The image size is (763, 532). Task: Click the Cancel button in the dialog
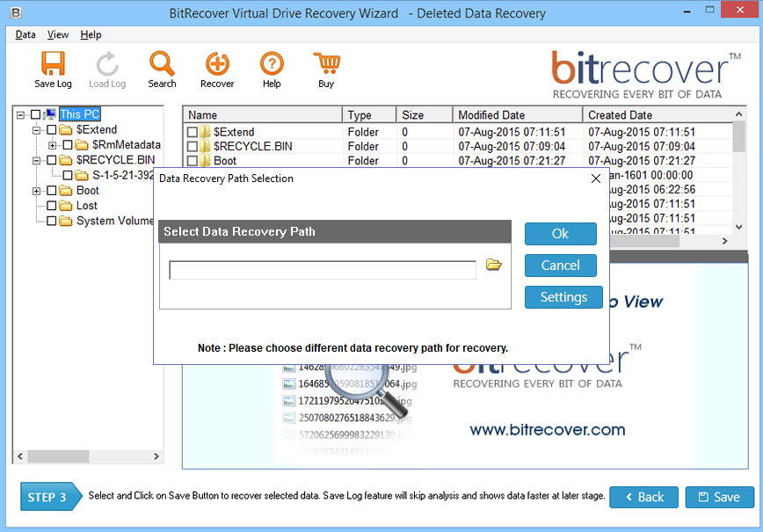(561, 266)
